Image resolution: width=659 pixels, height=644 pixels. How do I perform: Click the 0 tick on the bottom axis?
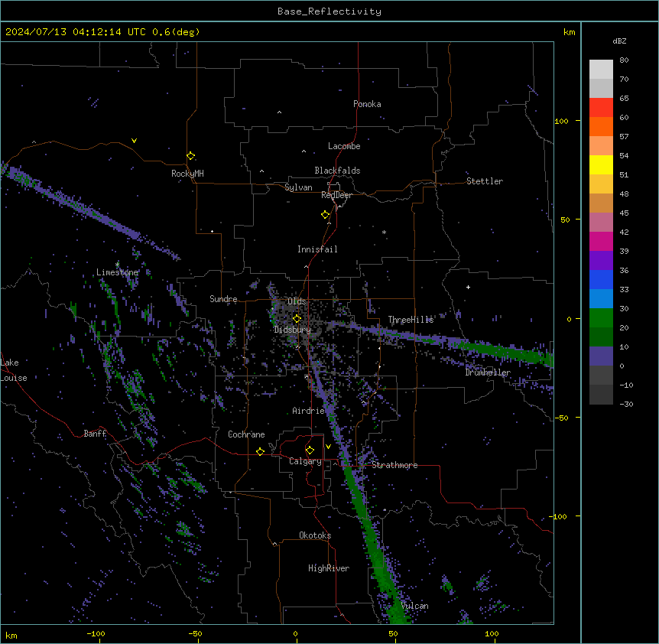[x=295, y=633]
